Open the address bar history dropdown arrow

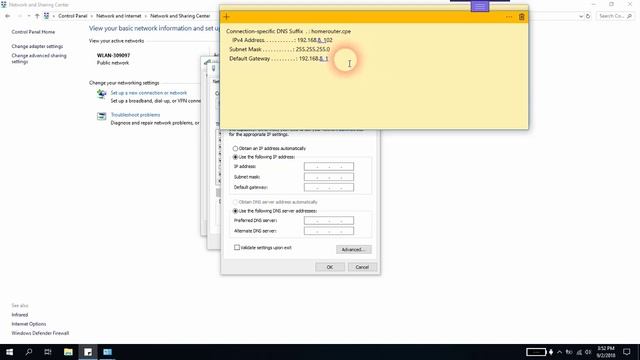580,16
